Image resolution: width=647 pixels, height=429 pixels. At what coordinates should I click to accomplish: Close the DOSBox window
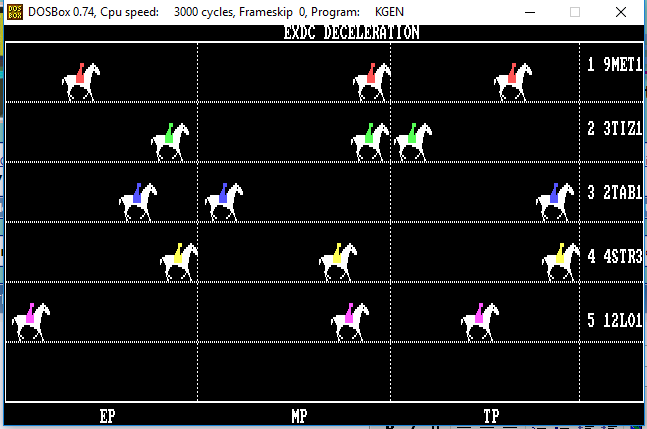(x=621, y=12)
